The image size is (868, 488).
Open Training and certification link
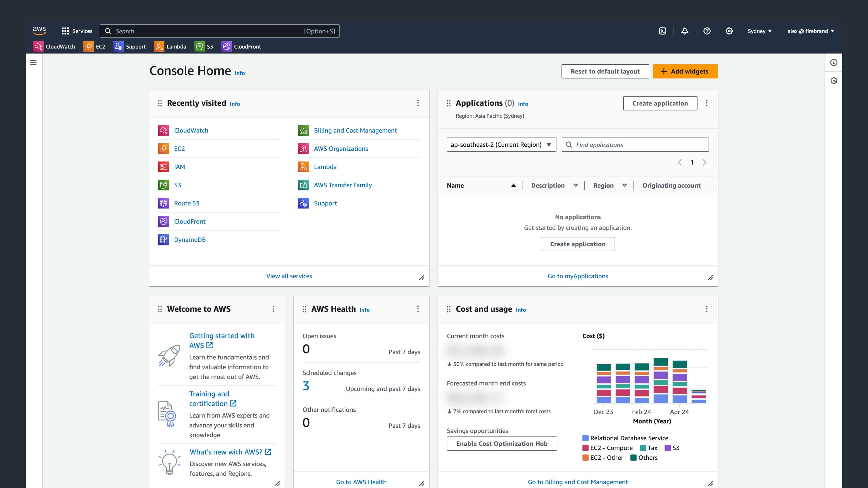(x=213, y=398)
